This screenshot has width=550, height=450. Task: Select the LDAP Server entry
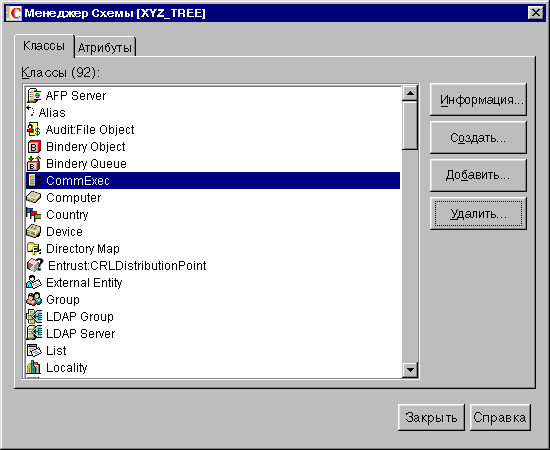(213, 334)
